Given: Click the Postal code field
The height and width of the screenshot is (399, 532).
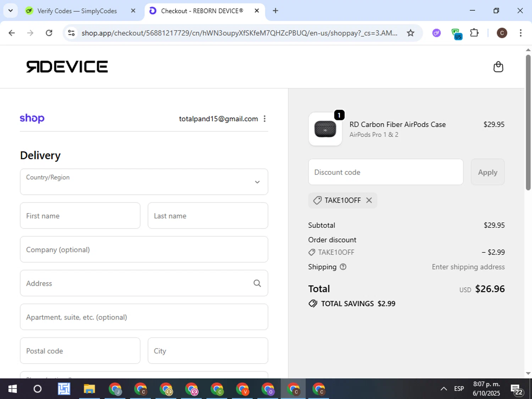Looking at the screenshot, I should click(80, 350).
